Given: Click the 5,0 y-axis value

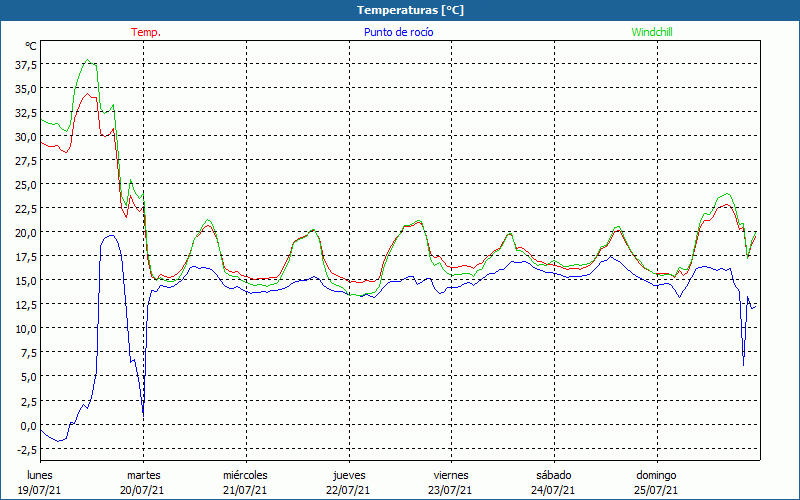Looking at the screenshot, I should click(28, 377).
